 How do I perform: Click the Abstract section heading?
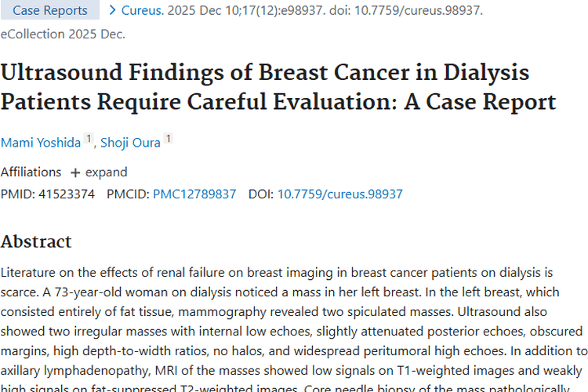[36, 241]
